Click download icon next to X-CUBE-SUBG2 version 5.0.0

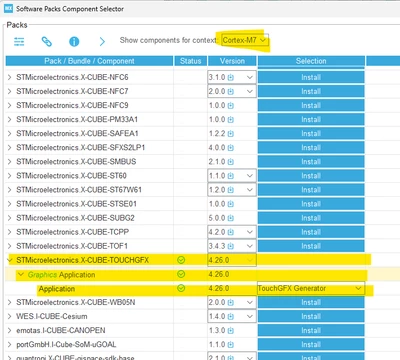tap(231, 218)
